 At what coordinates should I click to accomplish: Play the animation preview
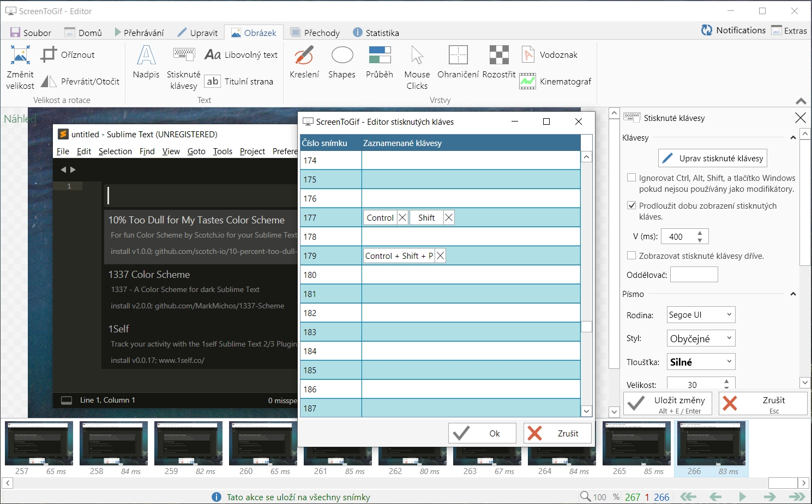(742, 496)
